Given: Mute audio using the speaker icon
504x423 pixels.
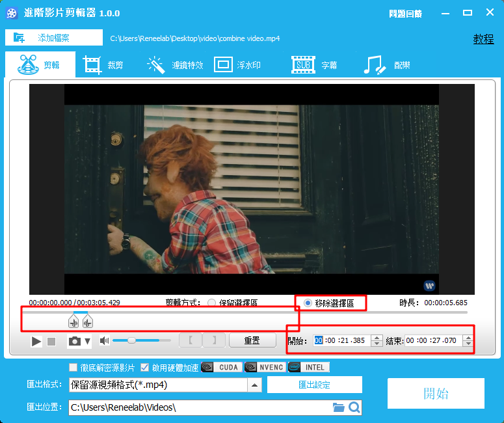Looking at the screenshot, I should [x=104, y=340].
